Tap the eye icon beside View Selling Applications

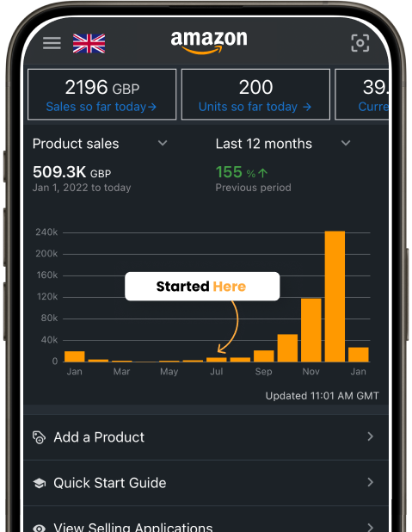(40, 528)
